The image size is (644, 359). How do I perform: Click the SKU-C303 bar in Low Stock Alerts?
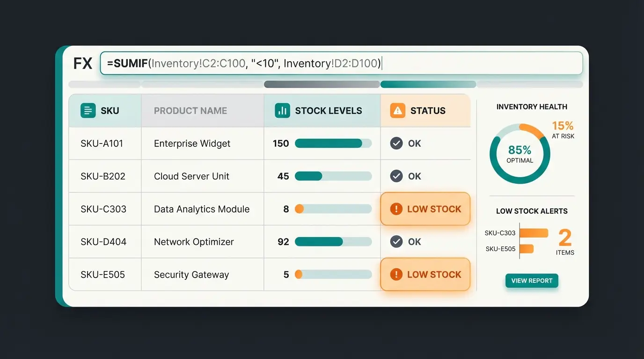534,233
